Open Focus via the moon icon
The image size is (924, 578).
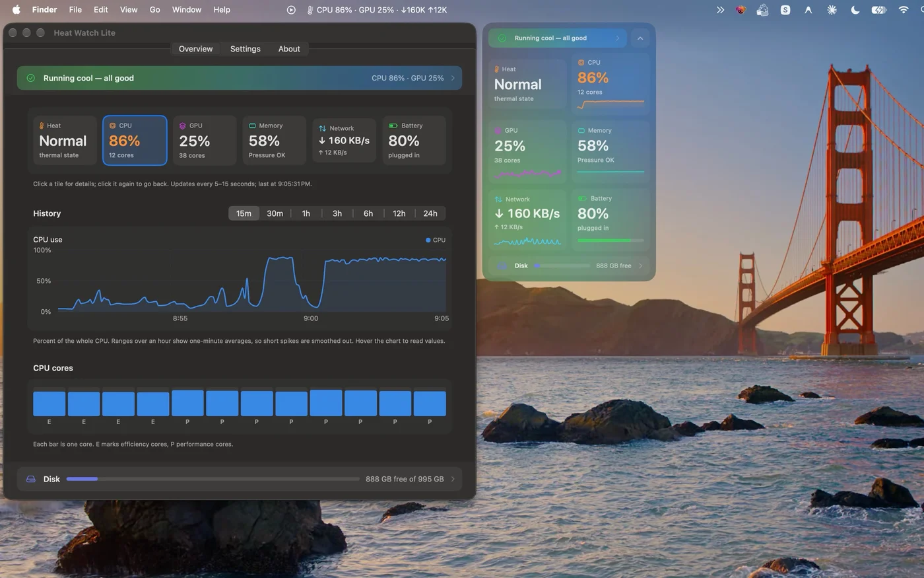(855, 10)
